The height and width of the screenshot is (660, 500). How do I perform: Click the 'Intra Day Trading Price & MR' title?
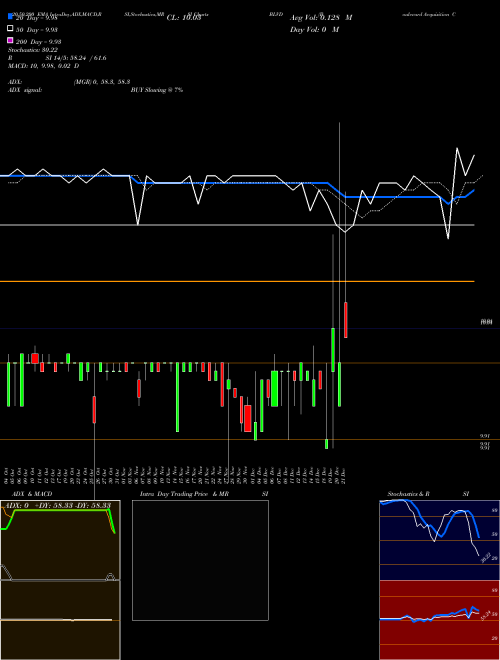tap(184, 494)
